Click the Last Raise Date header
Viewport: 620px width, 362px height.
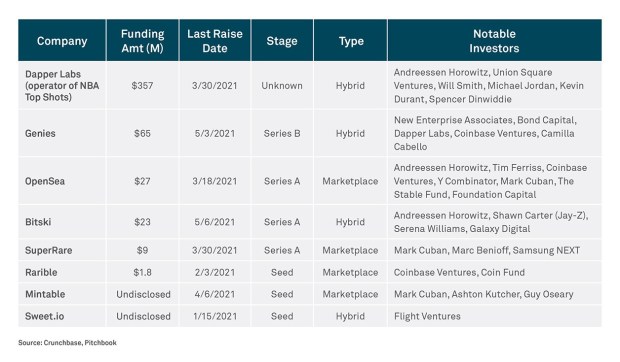[215, 41]
